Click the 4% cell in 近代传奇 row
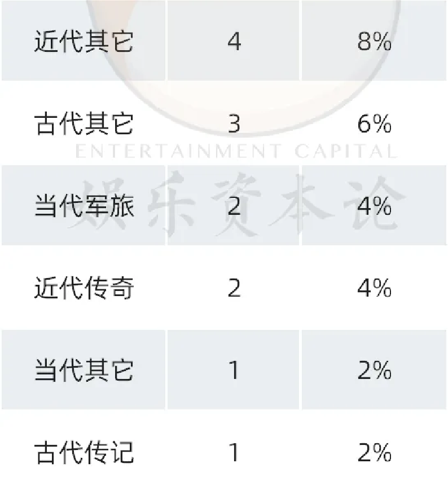The width and height of the screenshot is (448, 494). click(x=374, y=288)
